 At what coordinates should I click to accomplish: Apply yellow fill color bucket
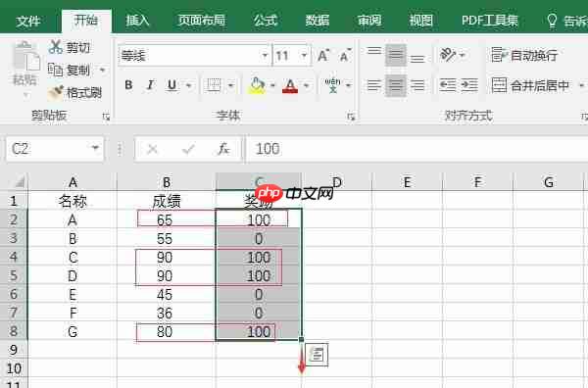pyautogui.click(x=257, y=85)
